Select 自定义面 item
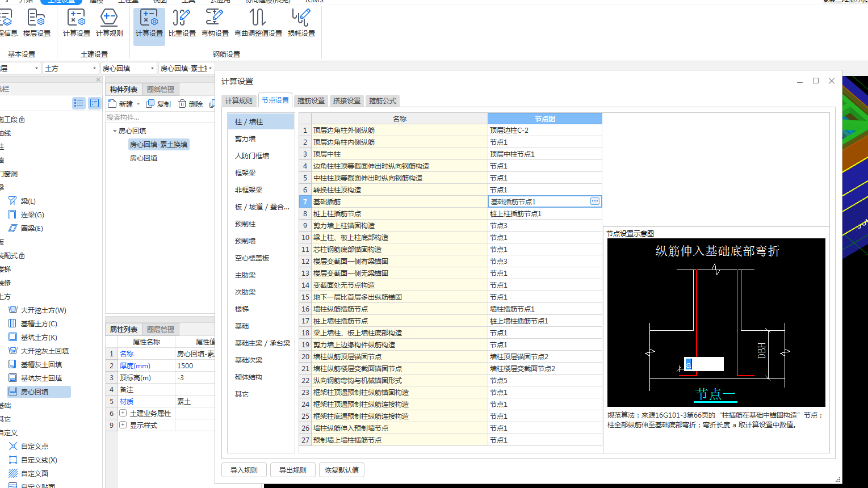This screenshot has width=868, height=488. 28,473
